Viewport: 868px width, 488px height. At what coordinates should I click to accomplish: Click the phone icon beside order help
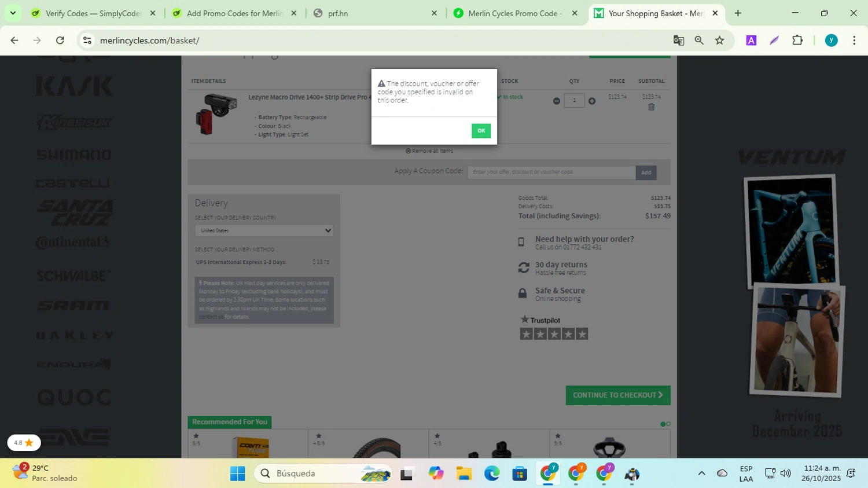point(521,243)
